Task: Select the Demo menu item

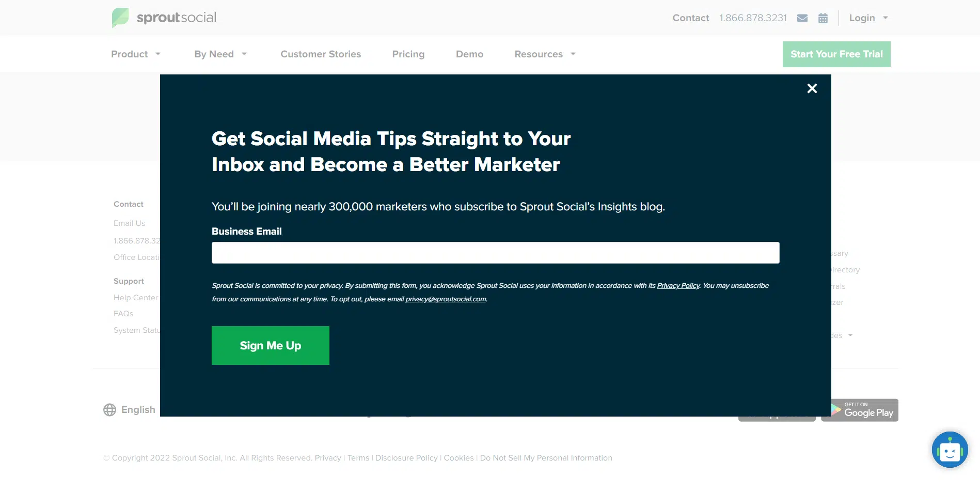Action: (x=469, y=54)
